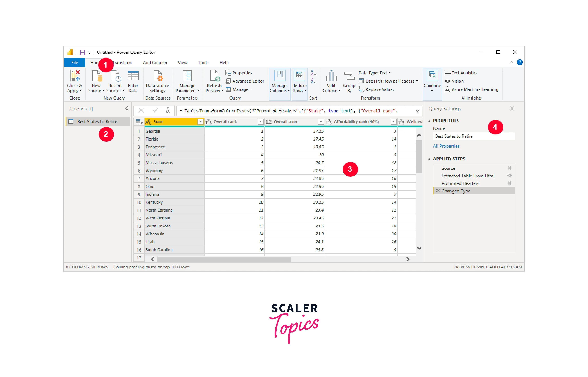
Task: Delete the Changed Type applied step
Action: click(x=438, y=191)
